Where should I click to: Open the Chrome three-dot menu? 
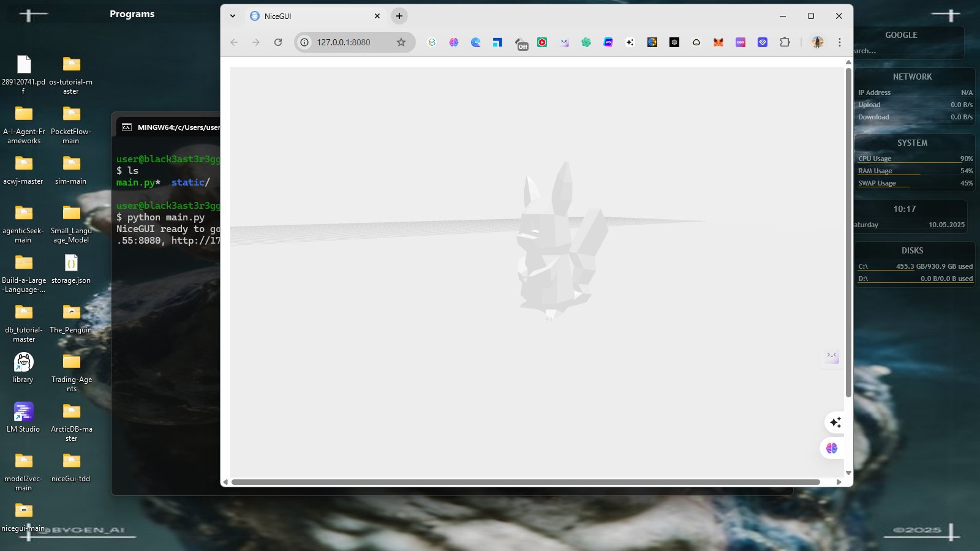click(840, 42)
